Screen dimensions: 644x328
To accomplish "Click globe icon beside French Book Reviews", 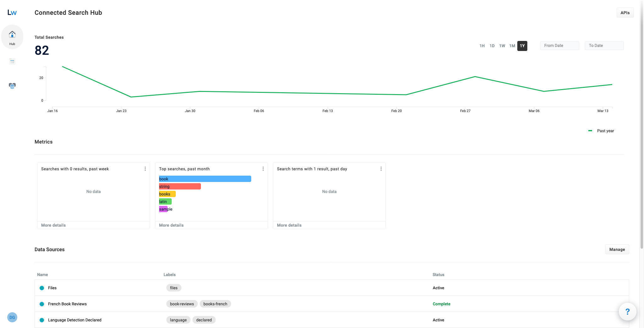I will [42, 304].
